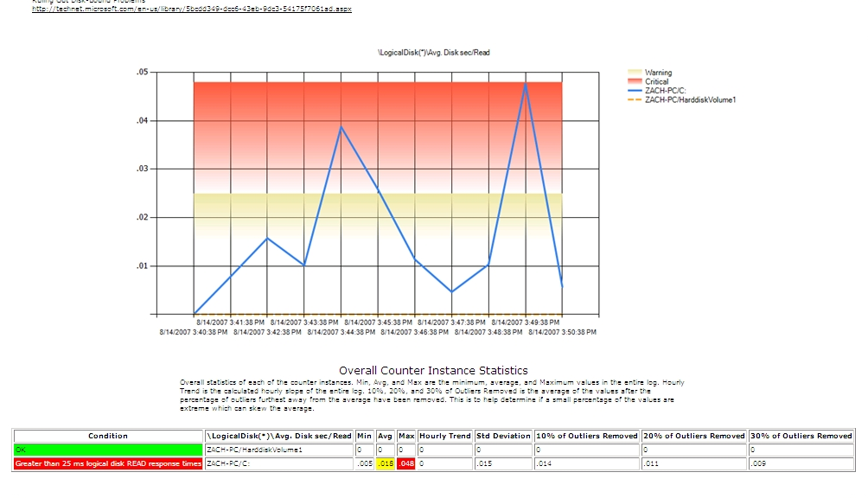Select the ZACH-PC/HarddiskVolume1 legend entry
This screenshot has width=868, height=498.
690,99
